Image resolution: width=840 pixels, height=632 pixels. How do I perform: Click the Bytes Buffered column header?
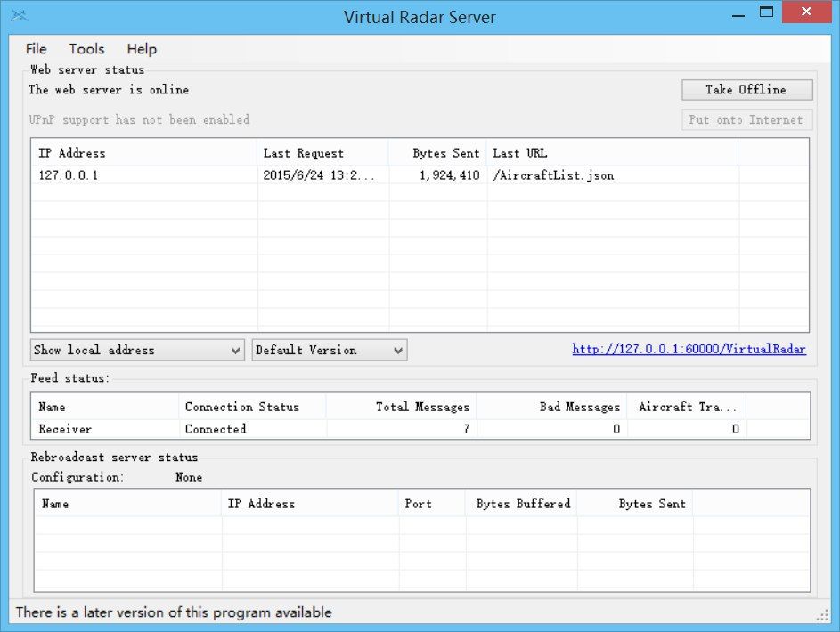tap(523, 504)
